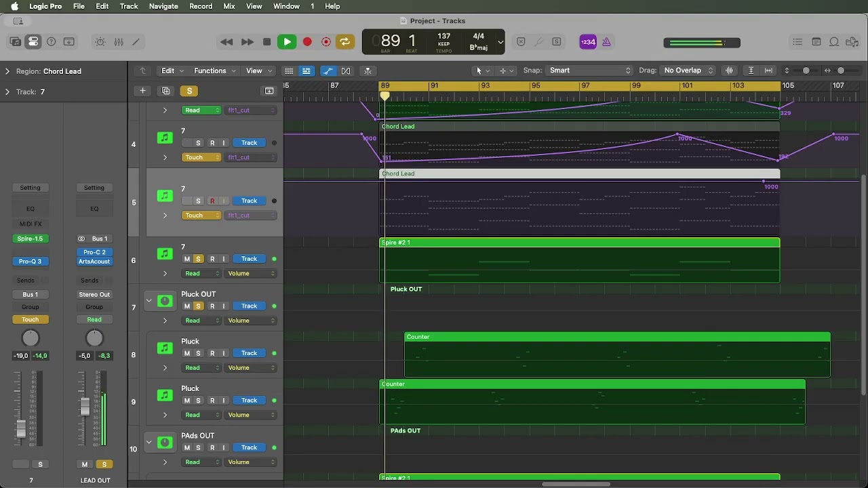This screenshot has height=488, width=868.
Task: Open the Pro-C 2 plugin slot
Action: pos(94,252)
